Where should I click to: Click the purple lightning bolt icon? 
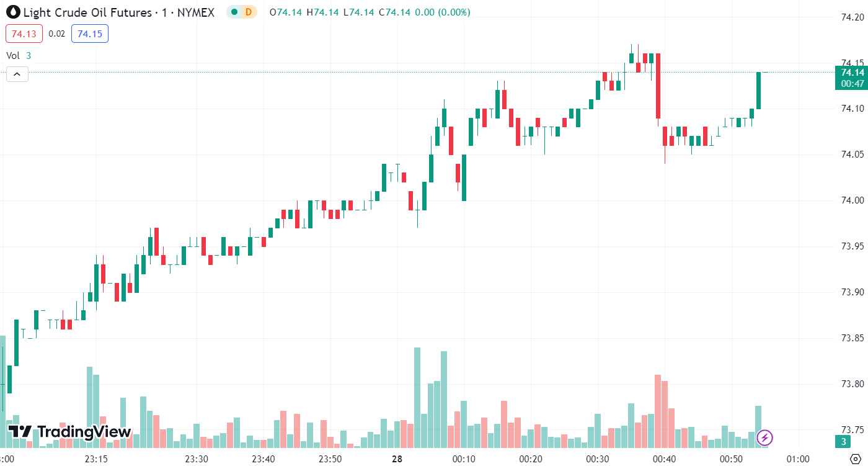click(765, 437)
